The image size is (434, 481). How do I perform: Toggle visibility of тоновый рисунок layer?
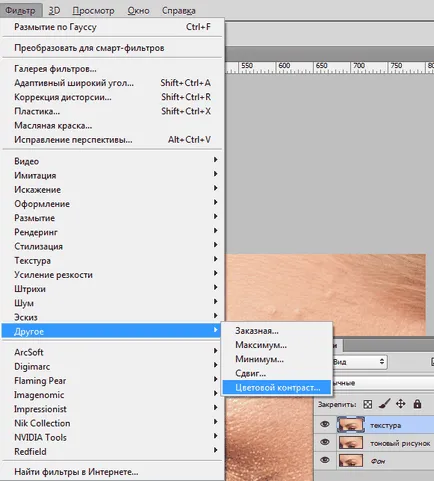[x=325, y=442]
